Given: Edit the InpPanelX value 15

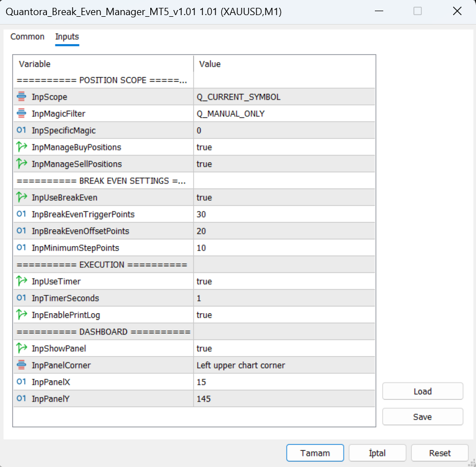Looking at the screenshot, I should pos(284,382).
